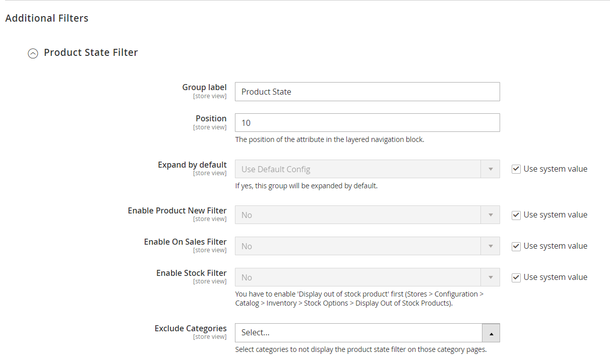
Task: Focus the Group label text field
Action: click(367, 92)
